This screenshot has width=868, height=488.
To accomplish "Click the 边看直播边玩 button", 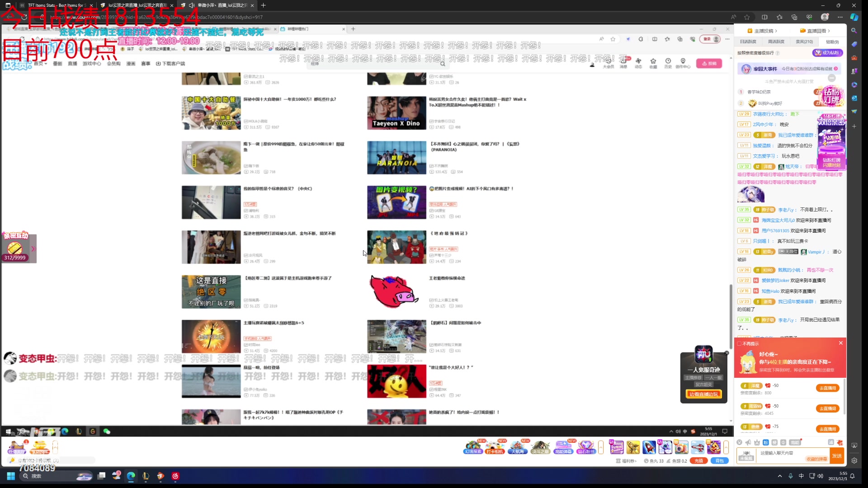I will tap(703, 394).
